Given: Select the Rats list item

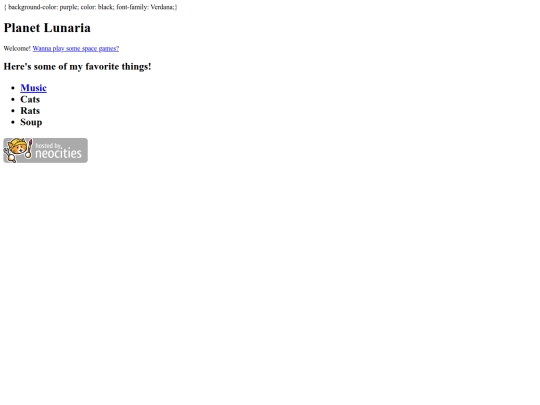Looking at the screenshot, I should (30, 111).
